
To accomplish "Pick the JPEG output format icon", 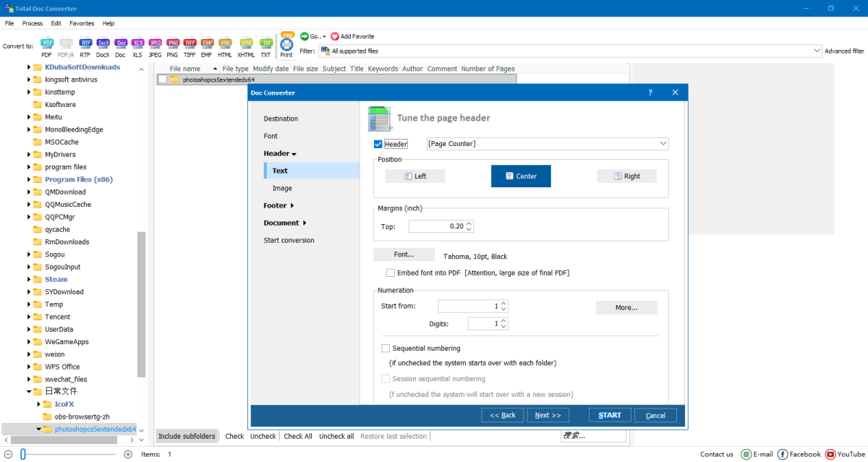I will [x=155, y=45].
